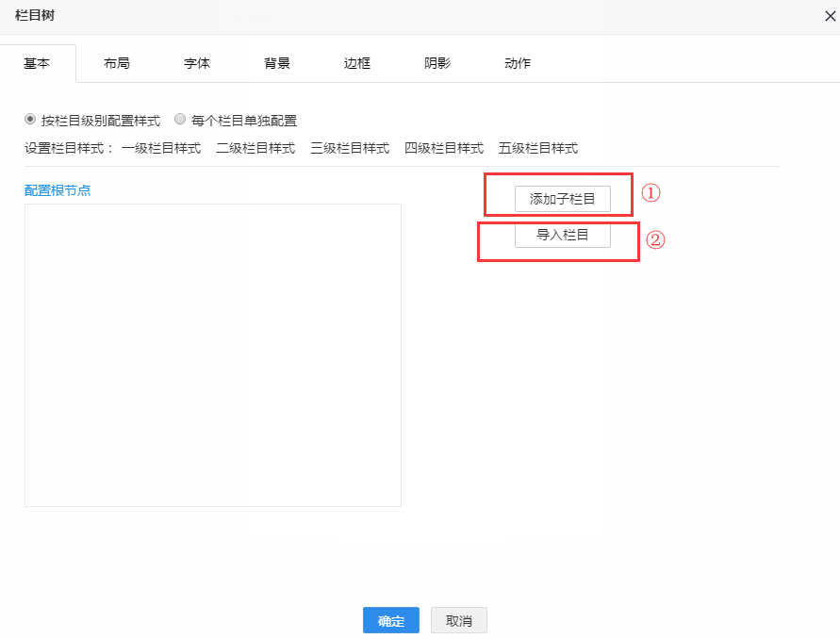The image size is (840, 639).
Task: Open 四级栏目样式 style link
Action: click(444, 148)
